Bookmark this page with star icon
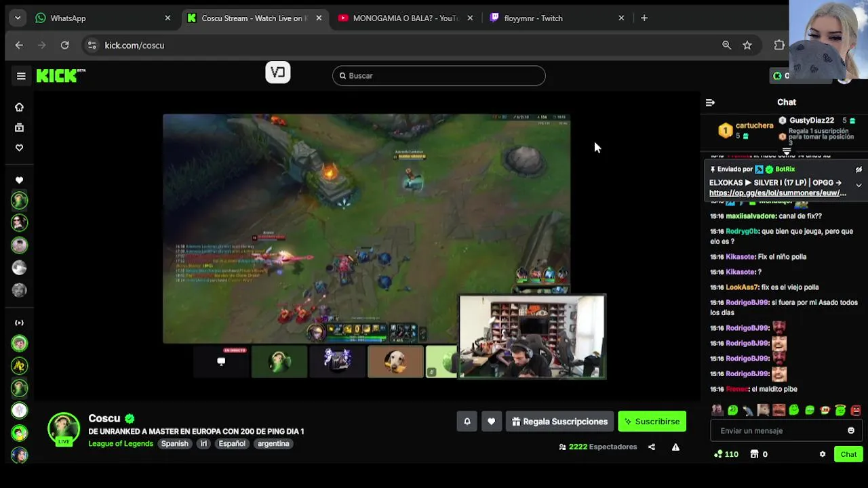868x488 pixels. click(x=747, y=45)
